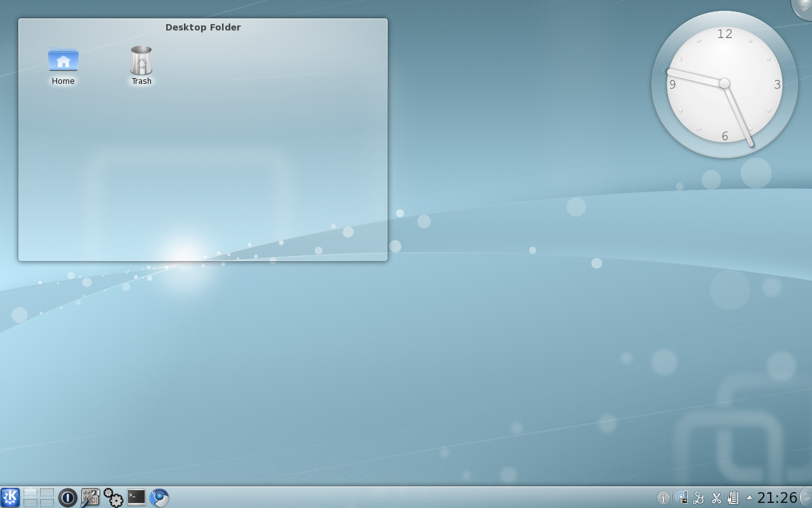The image size is (812, 508).
Task: Switch to the bottom-left virtual desktop
Action: 30,502
